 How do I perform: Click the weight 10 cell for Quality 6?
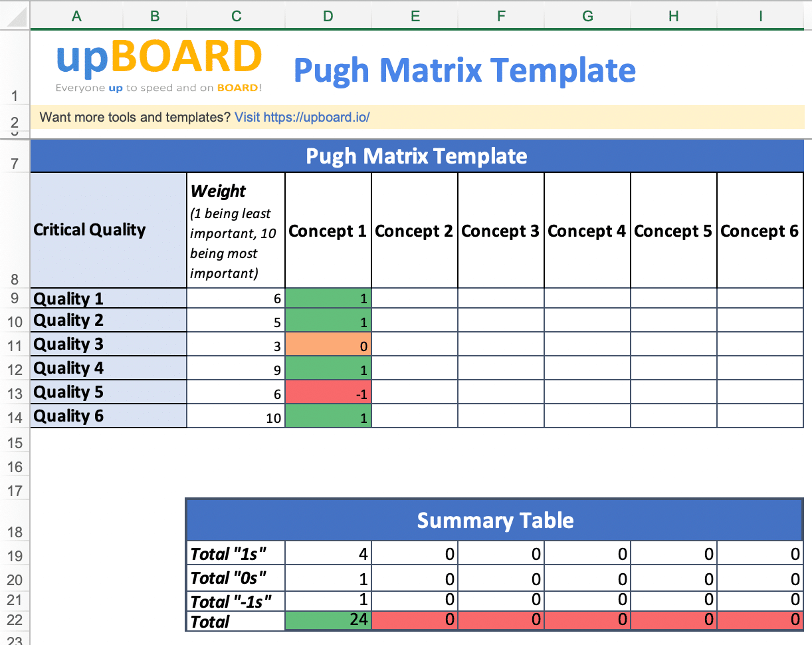pos(236,416)
